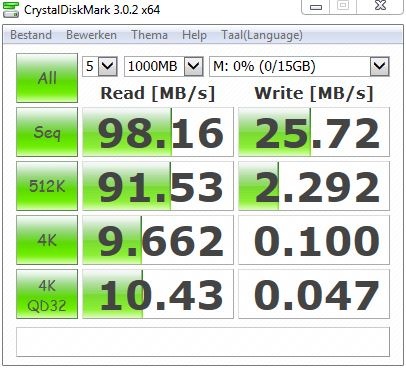
Task: Open the Bestand menu
Action: (31, 35)
